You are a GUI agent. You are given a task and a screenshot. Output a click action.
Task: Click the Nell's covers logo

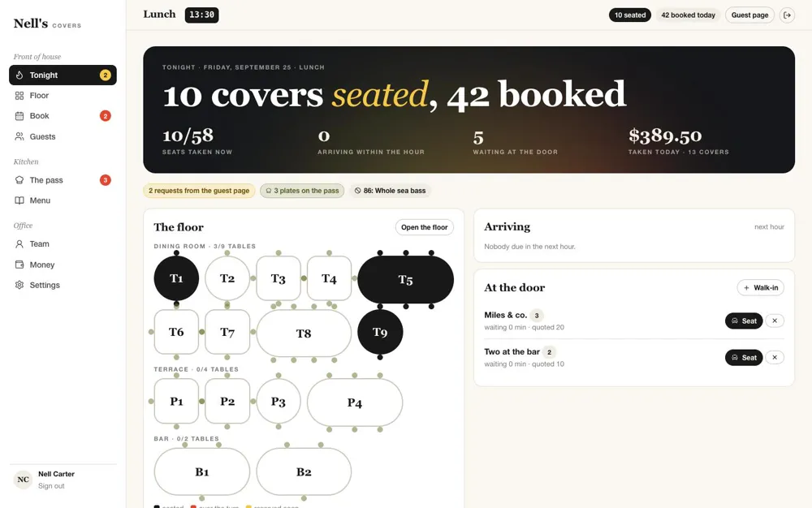[x=47, y=24]
